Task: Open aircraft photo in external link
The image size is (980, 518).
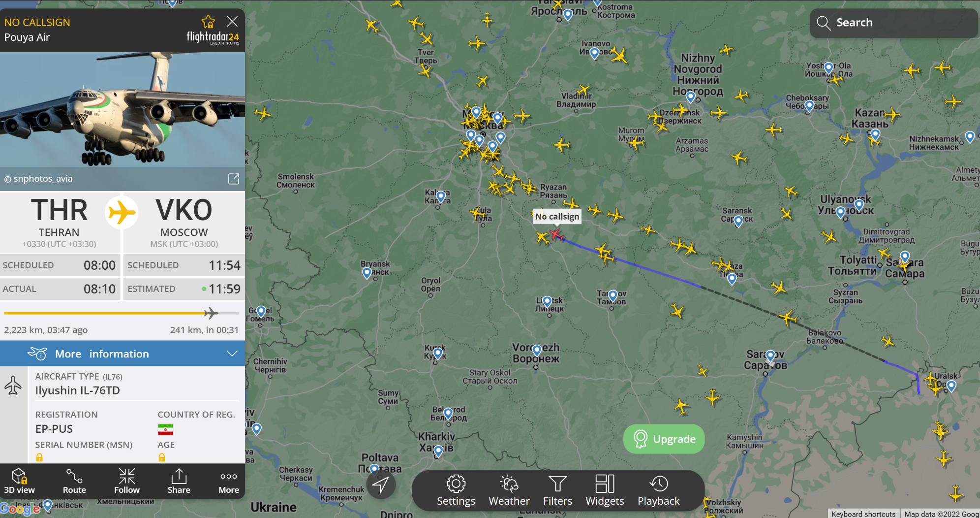Action: (x=234, y=179)
